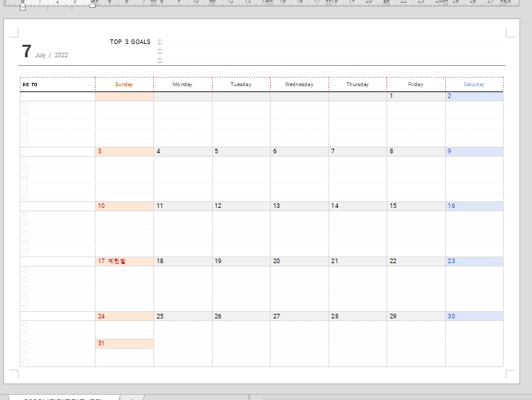Viewport: 532px width, 400px height.
Task: Click the Sunday date 10 cell
Action: pyautogui.click(x=124, y=206)
